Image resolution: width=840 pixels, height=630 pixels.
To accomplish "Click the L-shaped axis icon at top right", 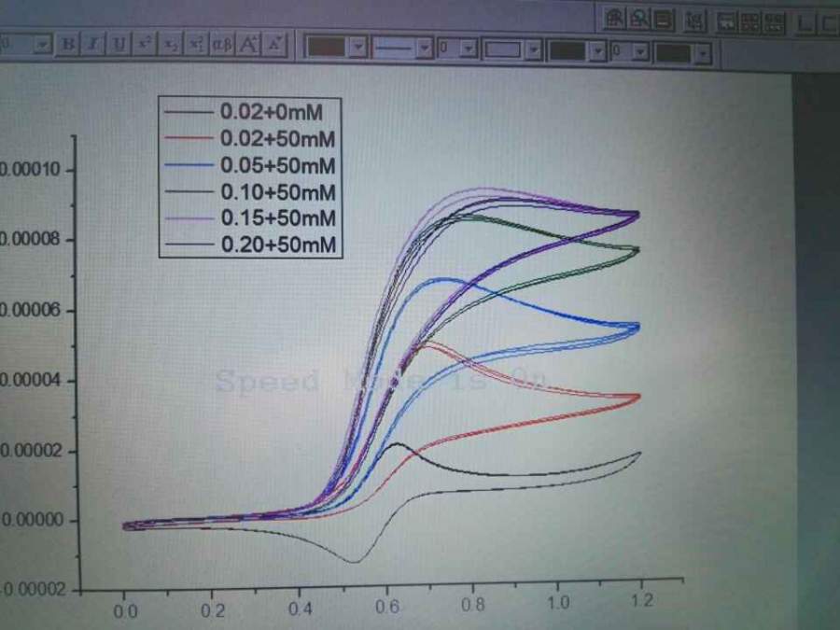I will [x=805, y=24].
